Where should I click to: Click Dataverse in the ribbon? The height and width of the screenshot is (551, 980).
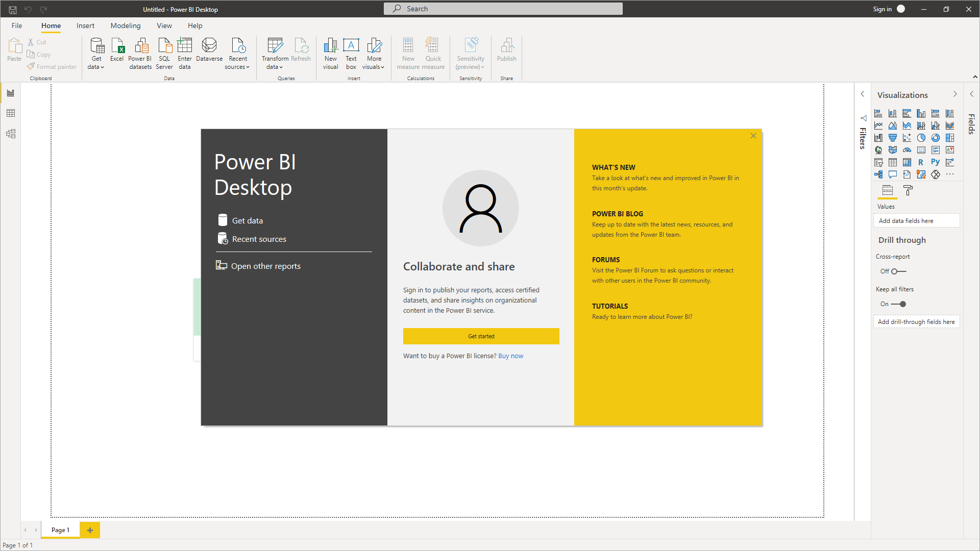[209, 50]
